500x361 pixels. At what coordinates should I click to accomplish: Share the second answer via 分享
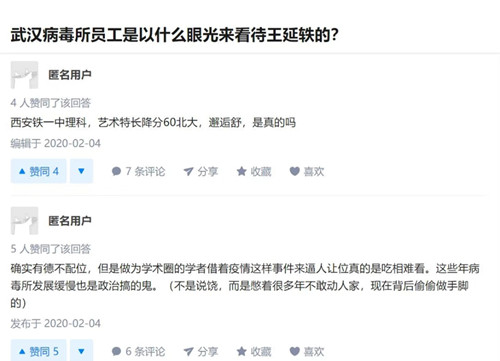(x=201, y=351)
